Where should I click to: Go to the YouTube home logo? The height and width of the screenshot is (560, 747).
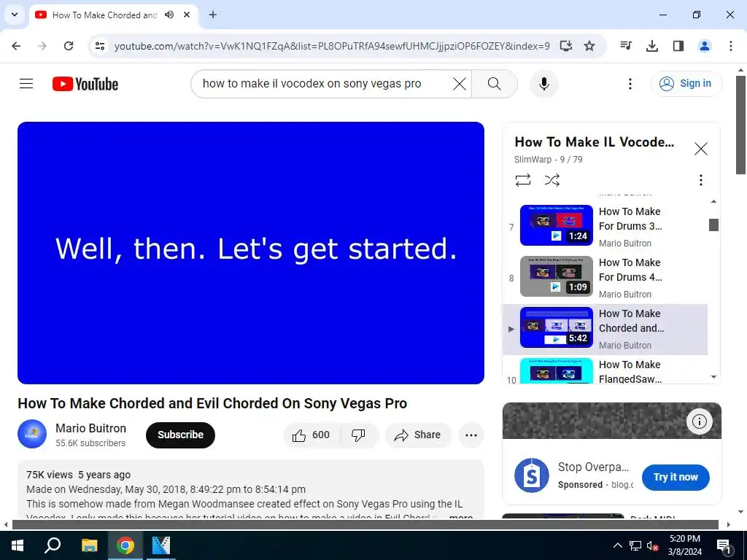(x=85, y=84)
